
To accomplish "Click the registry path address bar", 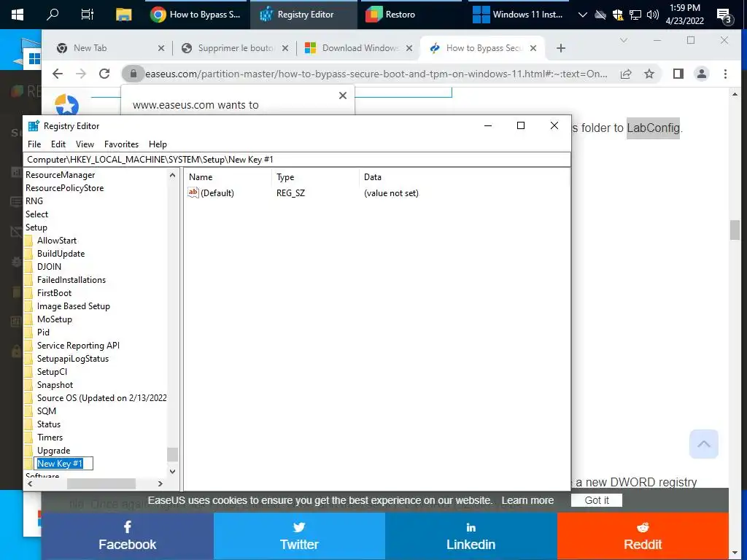I will pyautogui.click(x=297, y=160).
